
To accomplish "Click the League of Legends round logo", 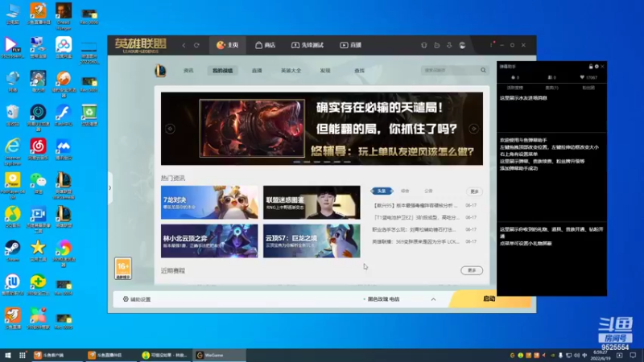I will [160, 71].
